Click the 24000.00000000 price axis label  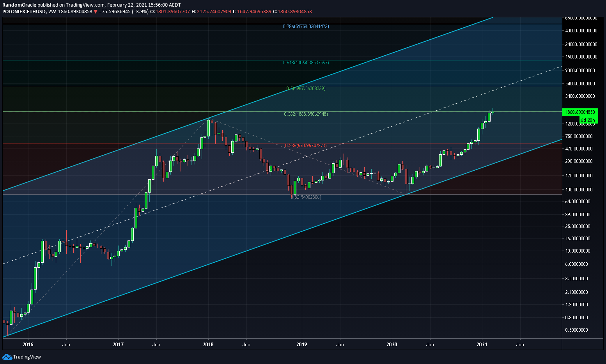coord(581,44)
